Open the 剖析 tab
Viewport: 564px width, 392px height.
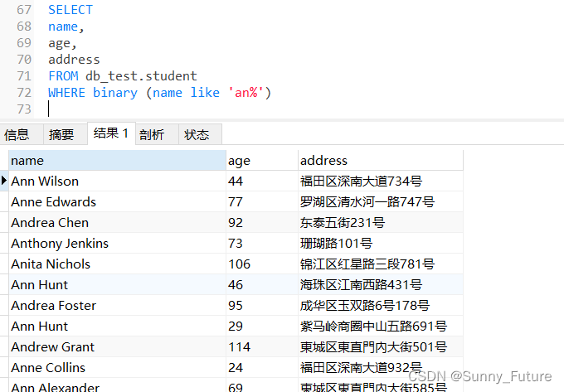point(152,134)
